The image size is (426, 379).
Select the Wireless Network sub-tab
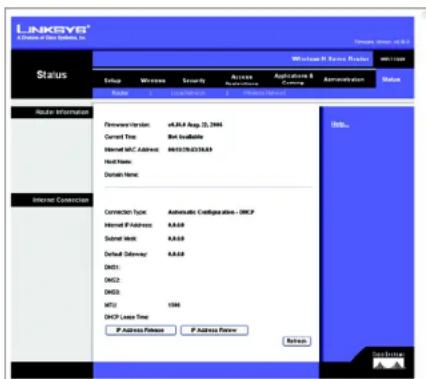coord(264,93)
